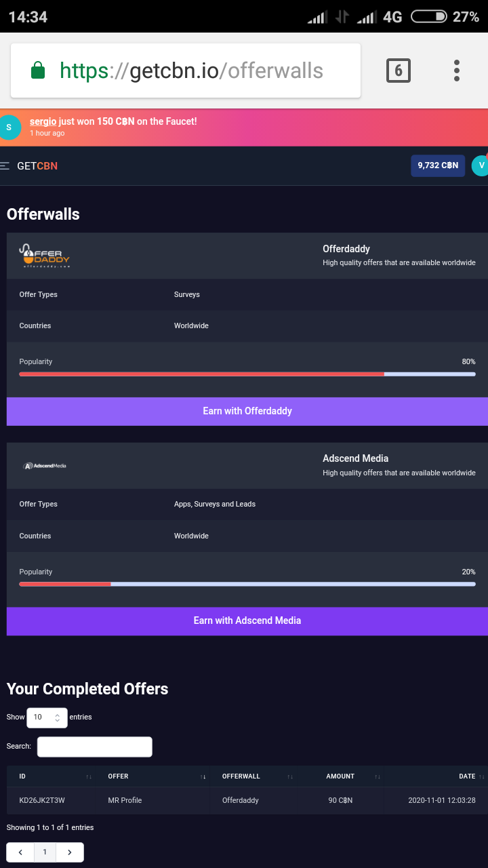Click Earn with Adscend Media button
488x868 pixels.
tap(247, 620)
